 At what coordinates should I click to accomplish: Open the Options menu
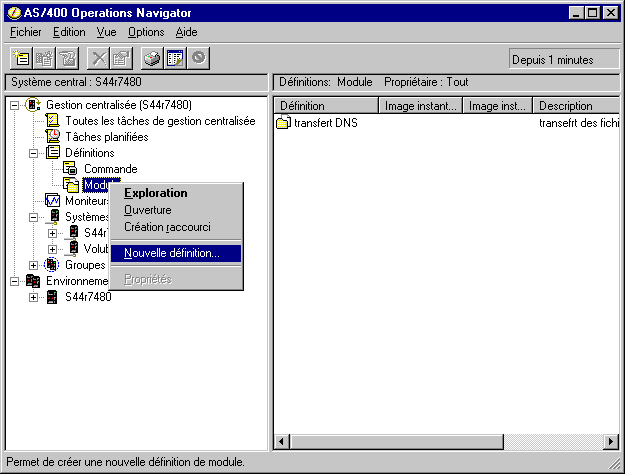tap(146, 32)
